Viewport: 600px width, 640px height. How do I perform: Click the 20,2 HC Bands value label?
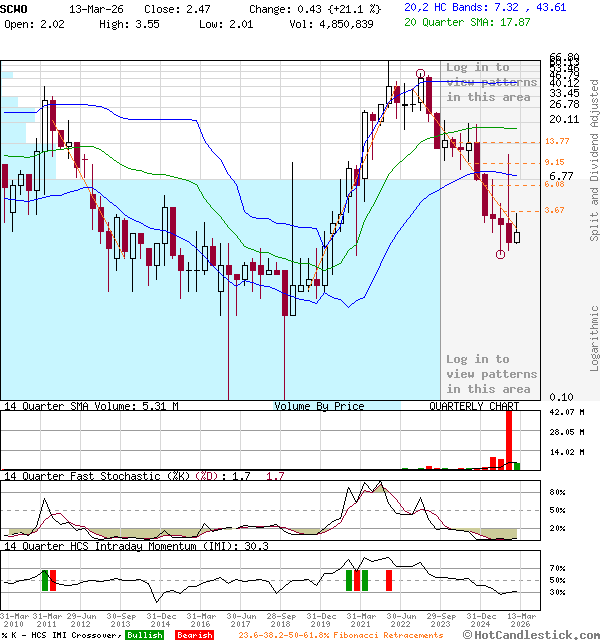(x=485, y=7)
